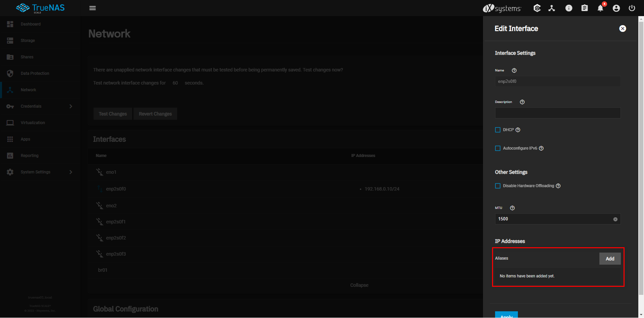Click the MTU input field
Viewport: 644px width, 318px height.
(558, 219)
